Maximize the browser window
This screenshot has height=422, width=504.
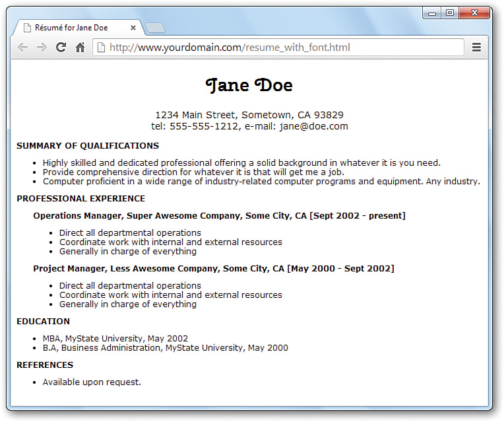(450, 13)
